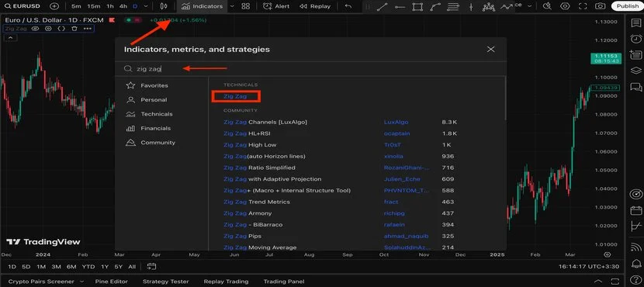
Task: Click the zig zag search field
Action: 310,69
